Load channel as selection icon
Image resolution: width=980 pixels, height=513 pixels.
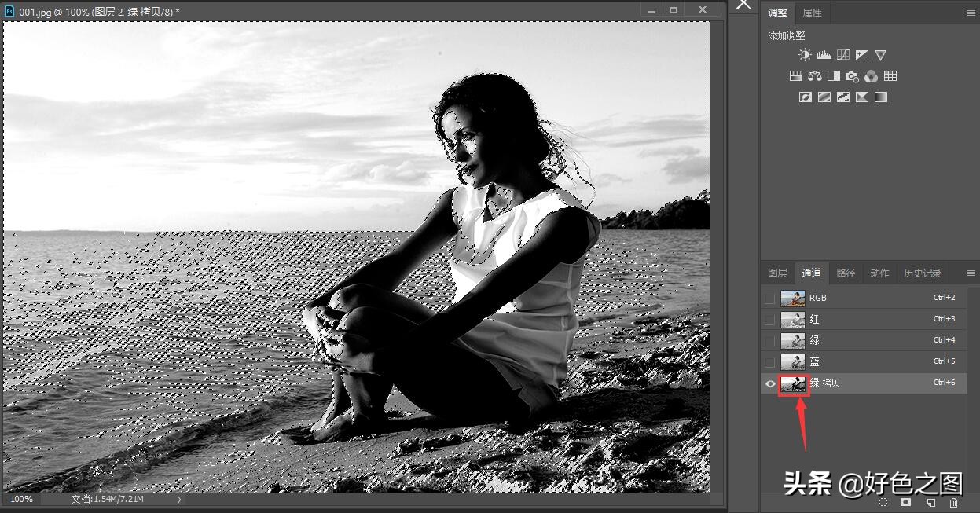pos(883,502)
